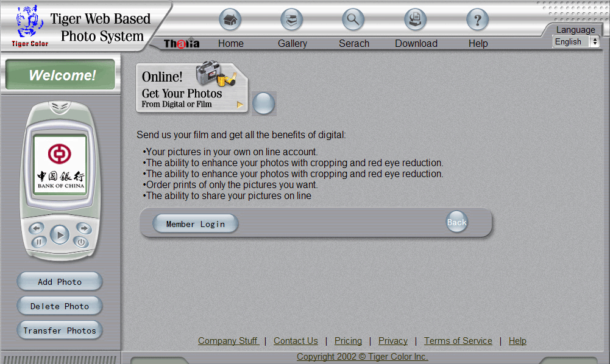Click the Tiger Color logo
Screen dimensions: 610x364
point(28,26)
